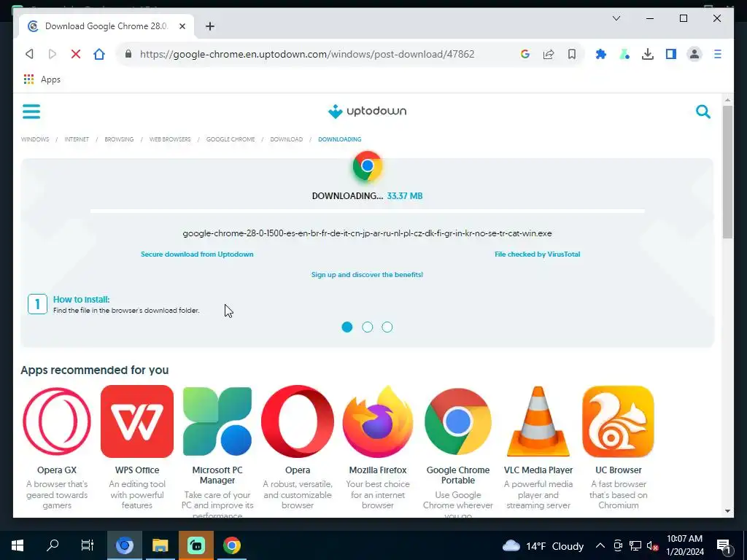This screenshot has width=747, height=560.
Task: Show hidden system tray icons
Action: point(600,545)
